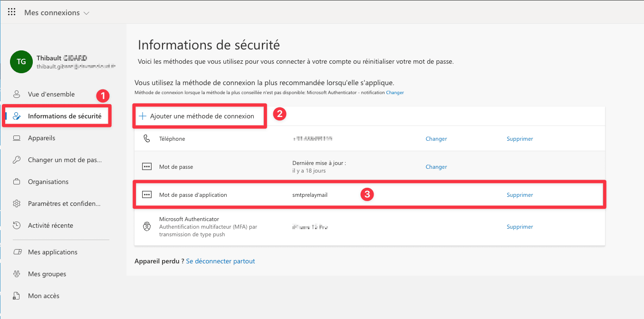Click the person icon beside Vue d'ensemble
The width and height of the screenshot is (644, 319).
(17, 94)
